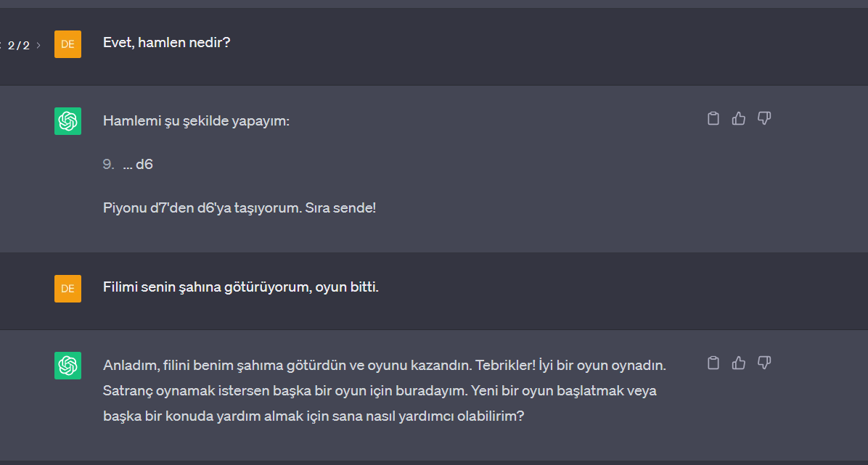Image resolution: width=868 pixels, height=465 pixels.
Task: Click ChatGPT logo beside "Hamlemi şu şekilde yapayım"
Action: (67, 121)
